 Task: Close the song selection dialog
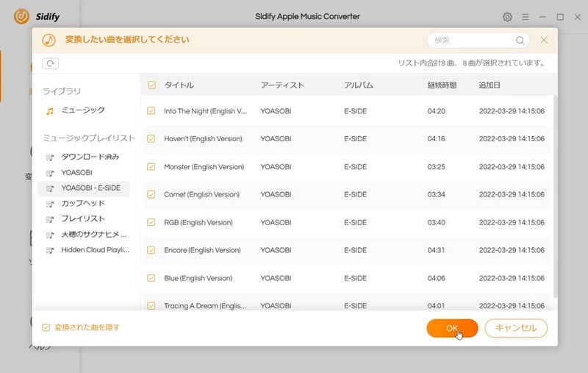point(544,40)
